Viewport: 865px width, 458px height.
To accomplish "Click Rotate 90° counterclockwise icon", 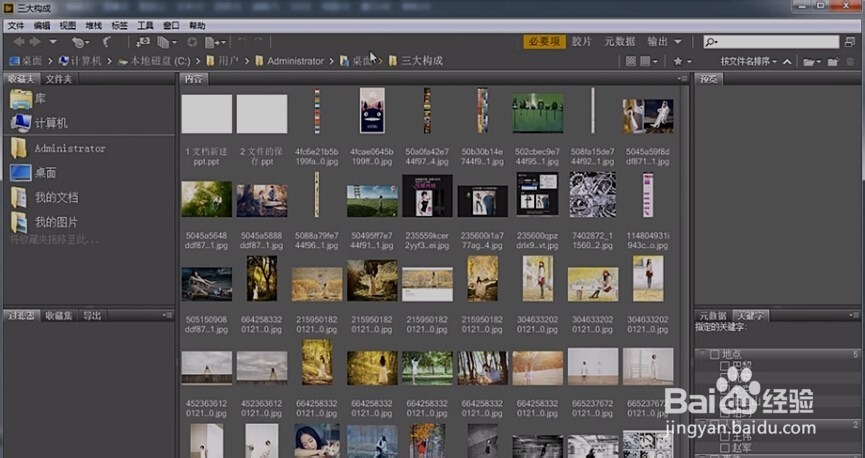I will tap(241, 42).
